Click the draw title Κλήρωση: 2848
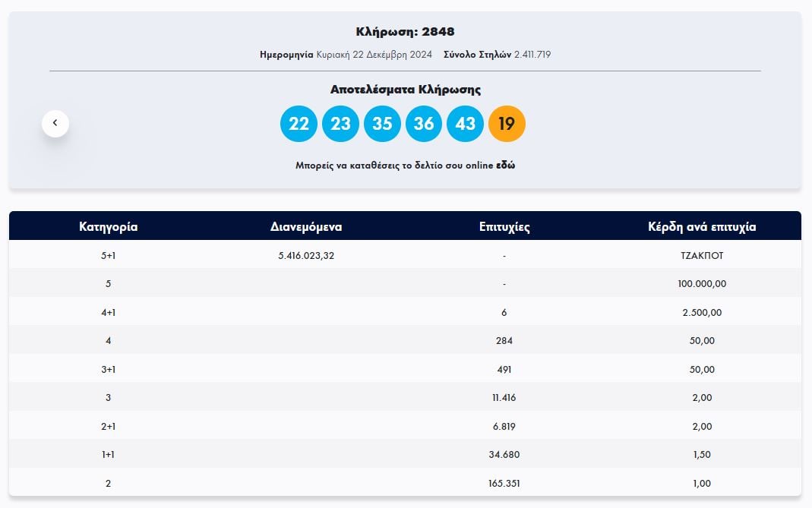The width and height of the screenshot is (812, 508). coord(406,31)
